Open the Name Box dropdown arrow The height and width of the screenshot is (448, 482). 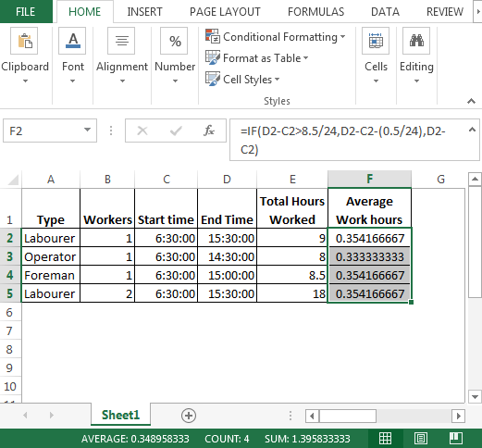[87, 130]
